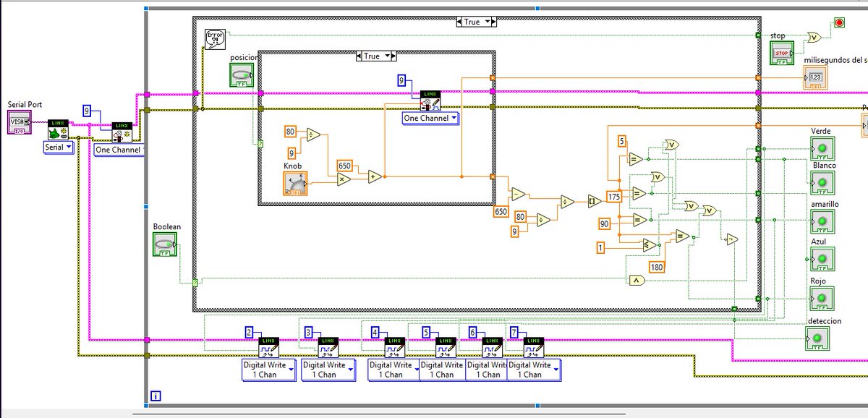Screen dimensions: 868x418
Task: Open Digital Write 1 Chan selector under pin 4
Action: [393, 370]
